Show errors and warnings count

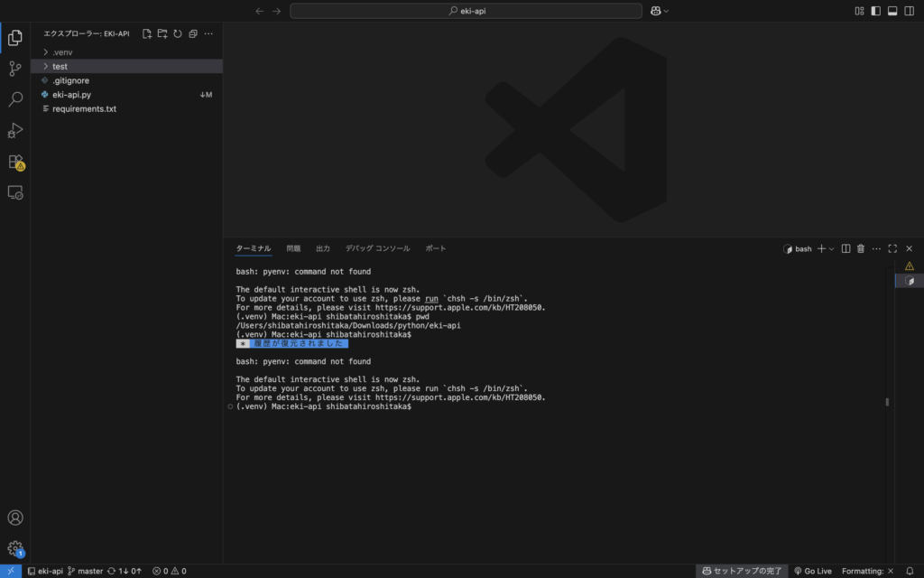click(x=170, y=571)
